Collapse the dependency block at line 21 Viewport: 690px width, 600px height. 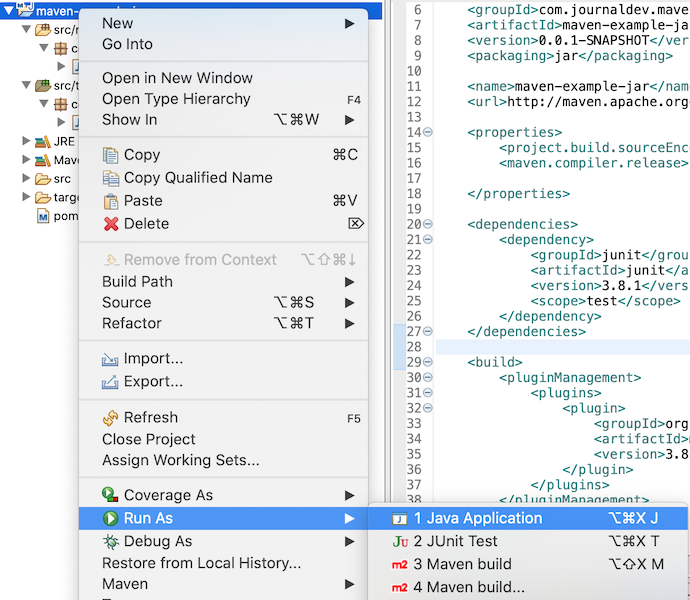click(428, 239)
